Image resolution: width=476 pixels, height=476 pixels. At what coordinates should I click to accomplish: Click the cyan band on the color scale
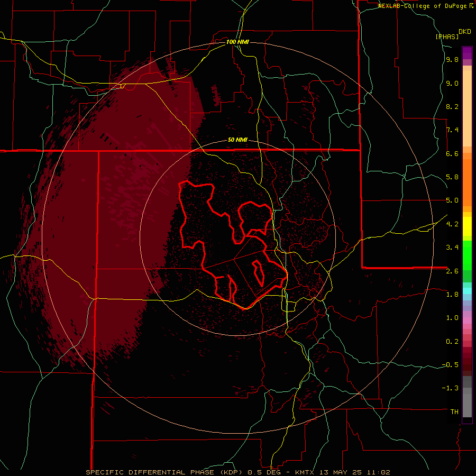point(467,291)
